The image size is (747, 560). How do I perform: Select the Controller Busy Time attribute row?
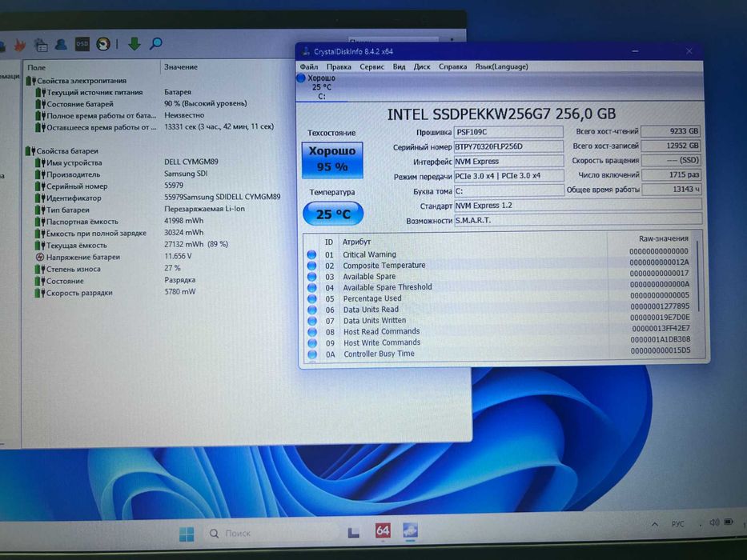click(x=499, y=354)
